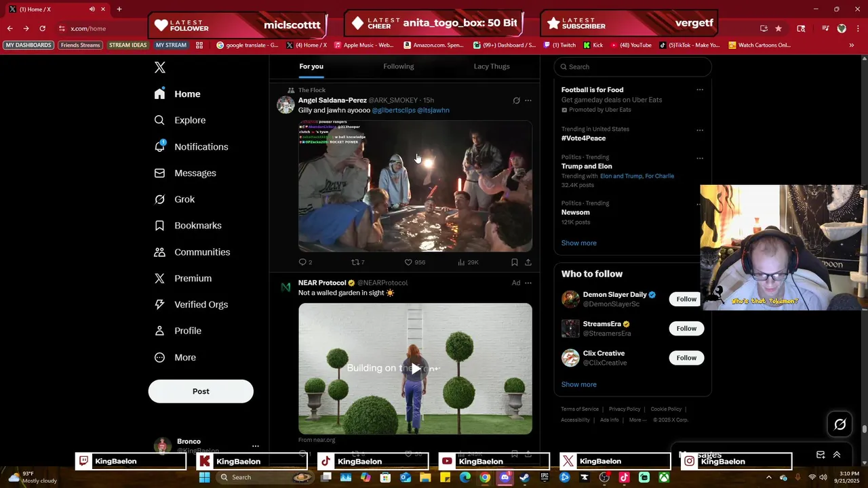The width and height of the screenshot is (868, 488).
Task: Follow Demon Slayer Daily
Action: (x=686, y=299)
